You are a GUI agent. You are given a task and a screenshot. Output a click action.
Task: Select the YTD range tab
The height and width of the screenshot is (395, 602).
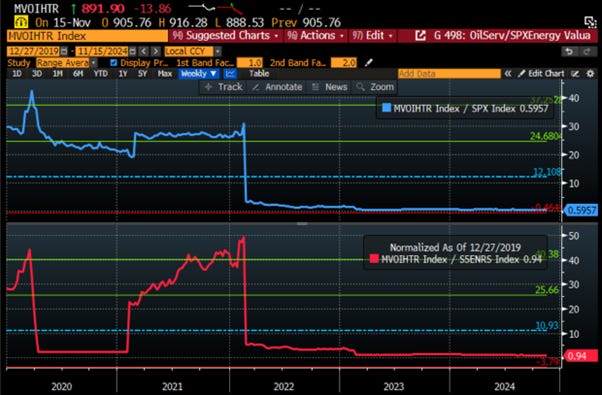101,74
